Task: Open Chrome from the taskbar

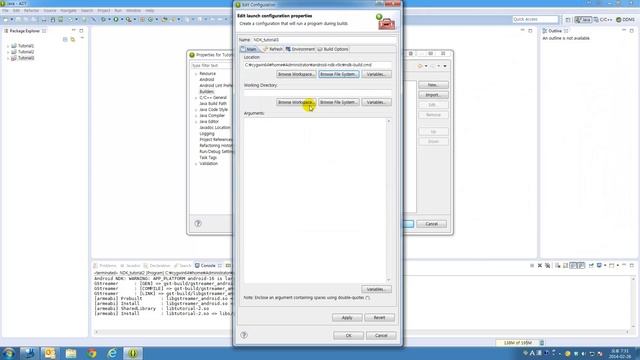Action: [x=92, y=353]
